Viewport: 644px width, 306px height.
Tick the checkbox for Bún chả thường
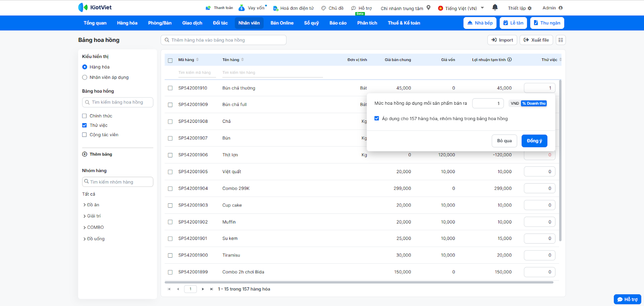(x=170, y=88)
